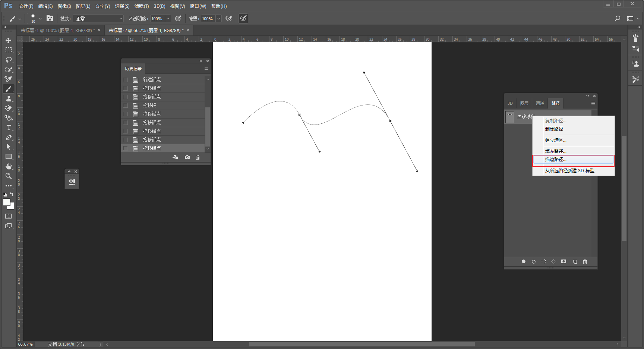Open the background color picker
Screen dimensions: 644x349
[x=12, y=207]
